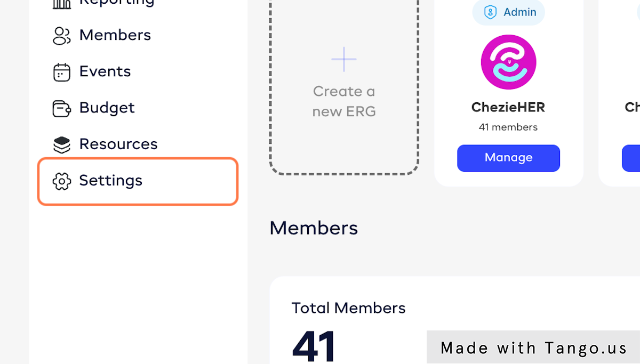Image resolution: width=640 pixels, height=364 pixels.
Task: Click the "Made with Tango.us" watermark
Action: point(533,348)
